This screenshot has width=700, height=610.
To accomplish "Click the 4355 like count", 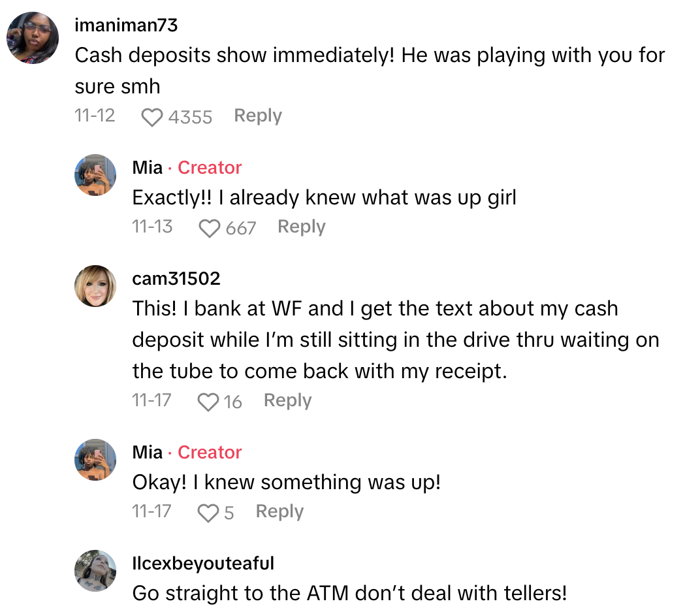I will tap(191, 118).
